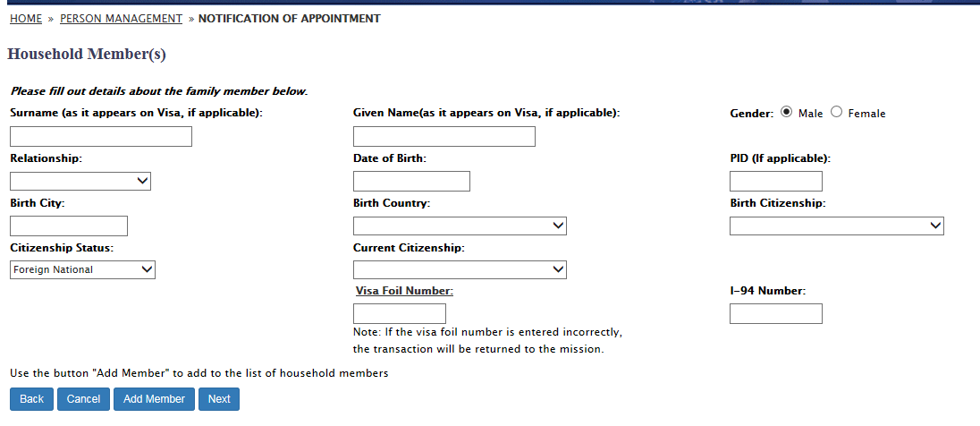The image size is (980, 426).
Task: Click the Visa Foil Number input box
Action: [x=400, y=313]
